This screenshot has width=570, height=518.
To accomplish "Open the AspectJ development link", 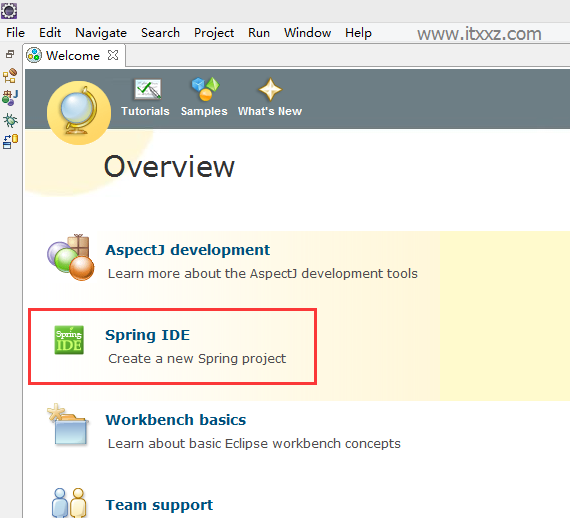I will point(188,250).
